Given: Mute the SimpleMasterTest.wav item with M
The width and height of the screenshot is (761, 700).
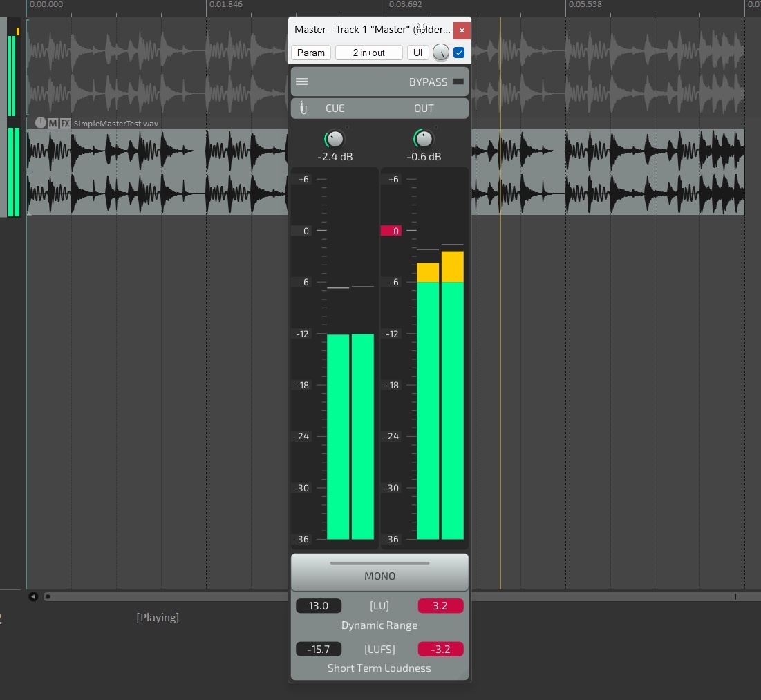Looking at the screenshot, I should tap(53, 124).
